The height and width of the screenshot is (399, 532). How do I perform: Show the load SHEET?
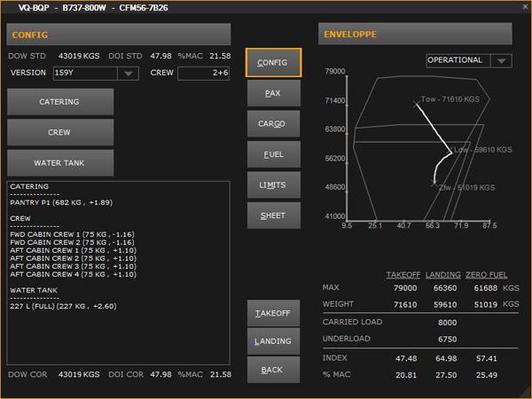pos(273,215)
